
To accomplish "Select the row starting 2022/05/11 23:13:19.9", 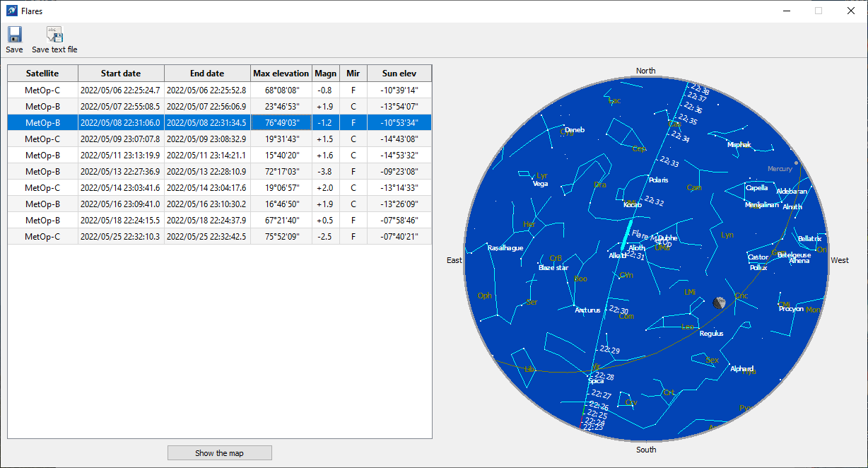I will (x=220, y=156).
